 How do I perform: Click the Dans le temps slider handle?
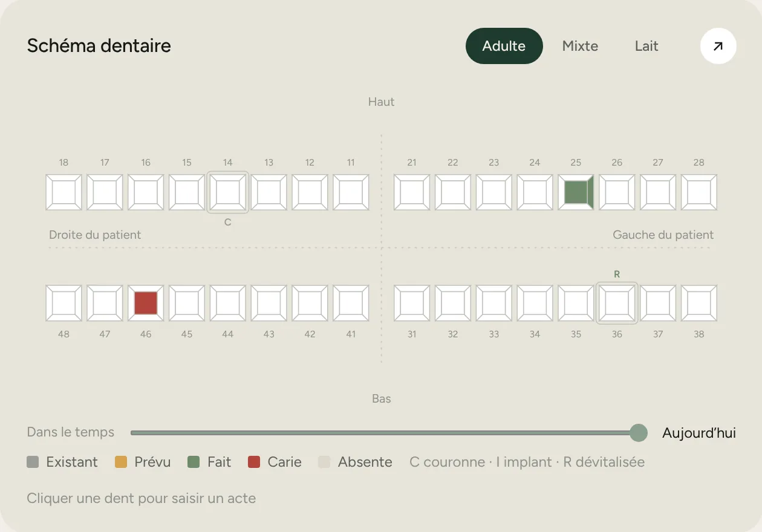click(x=638, y=433)
